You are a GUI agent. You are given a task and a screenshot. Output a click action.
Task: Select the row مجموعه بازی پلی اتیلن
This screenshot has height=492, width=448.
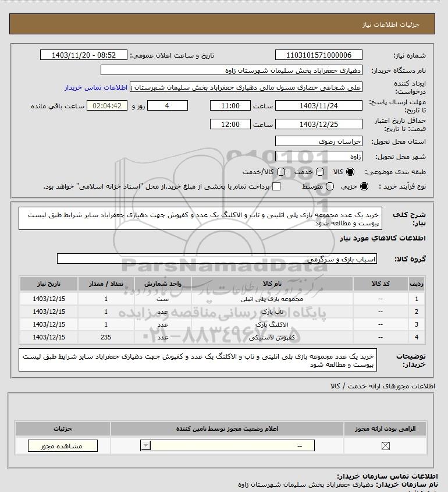222,299
